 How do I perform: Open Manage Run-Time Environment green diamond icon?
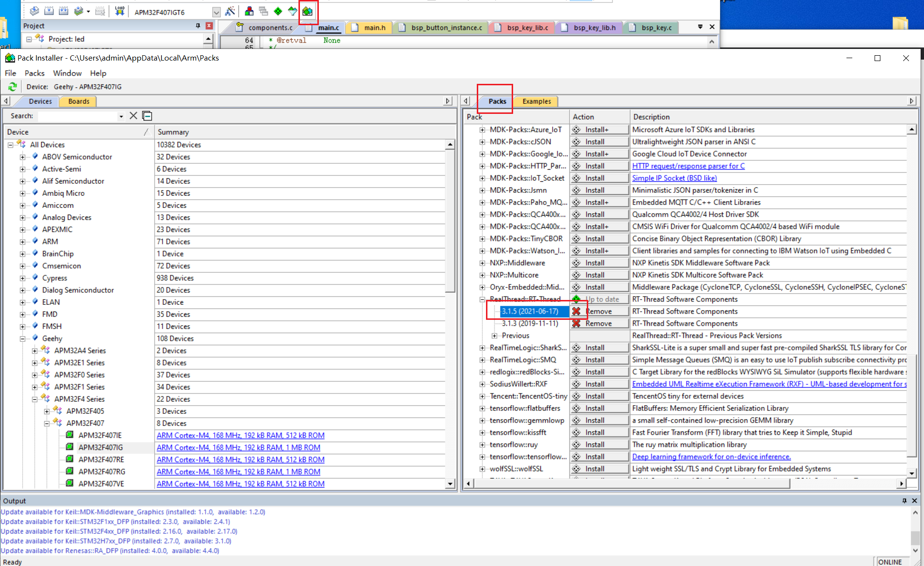[x=278, y=11]
